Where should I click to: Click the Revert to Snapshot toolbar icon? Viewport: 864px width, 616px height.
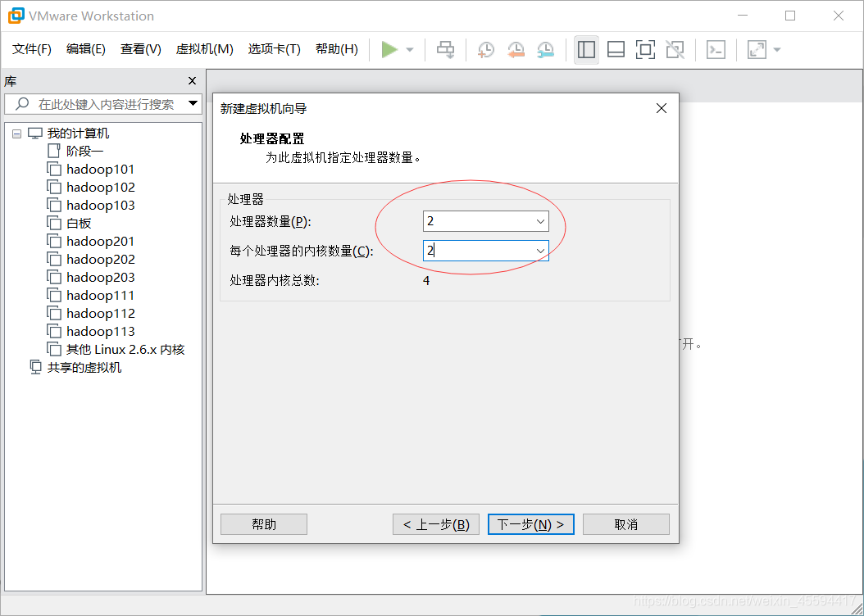(x=516, y=49)
